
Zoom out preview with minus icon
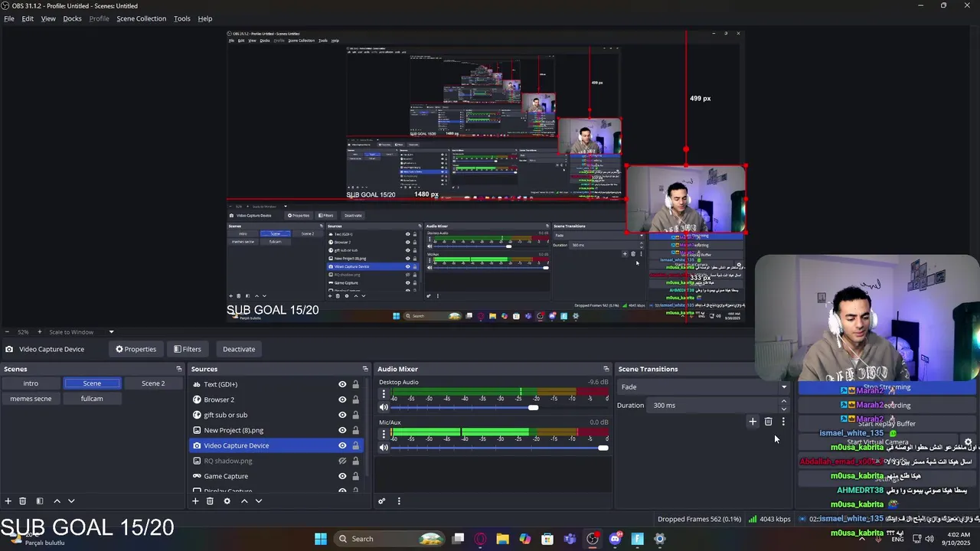[8, 332]
